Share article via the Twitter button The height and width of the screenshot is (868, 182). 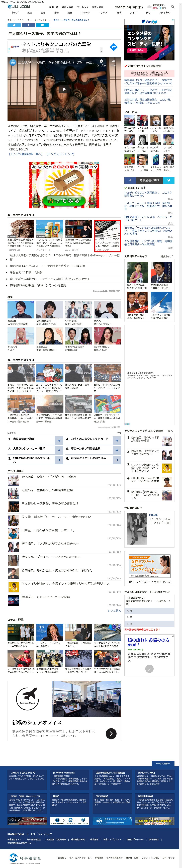click(x=14, y=25)
